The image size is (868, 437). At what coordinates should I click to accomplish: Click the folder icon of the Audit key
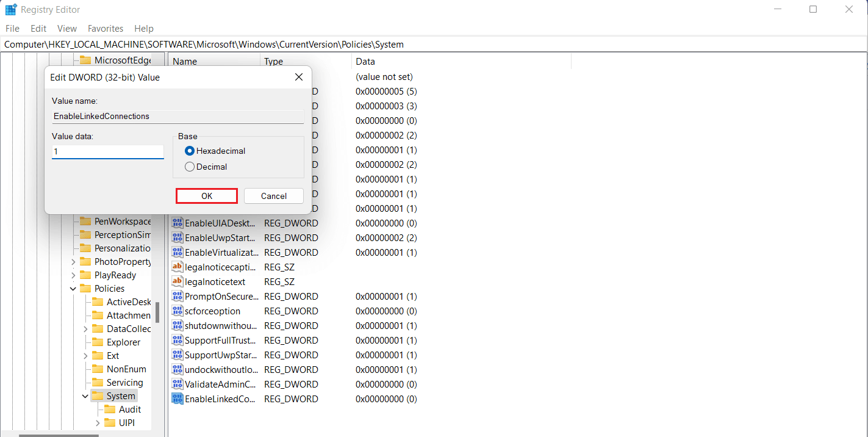click(x=110, y=409)
